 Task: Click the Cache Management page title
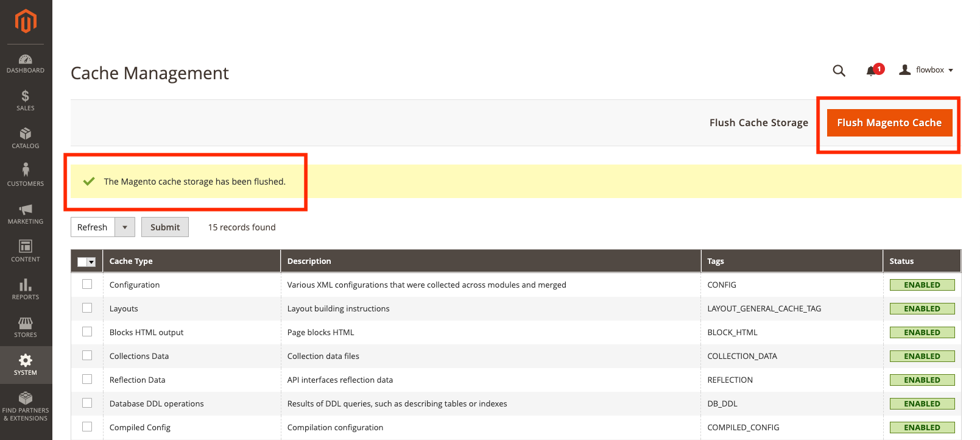150,73
